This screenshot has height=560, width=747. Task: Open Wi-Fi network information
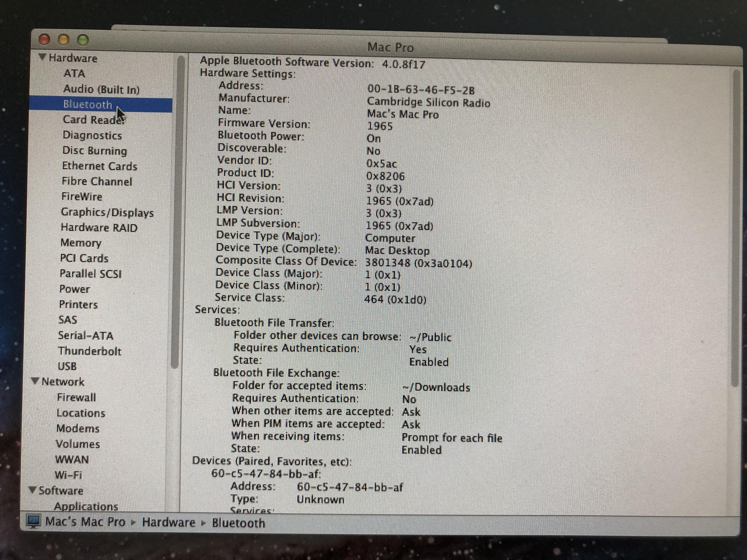[68, 475]
